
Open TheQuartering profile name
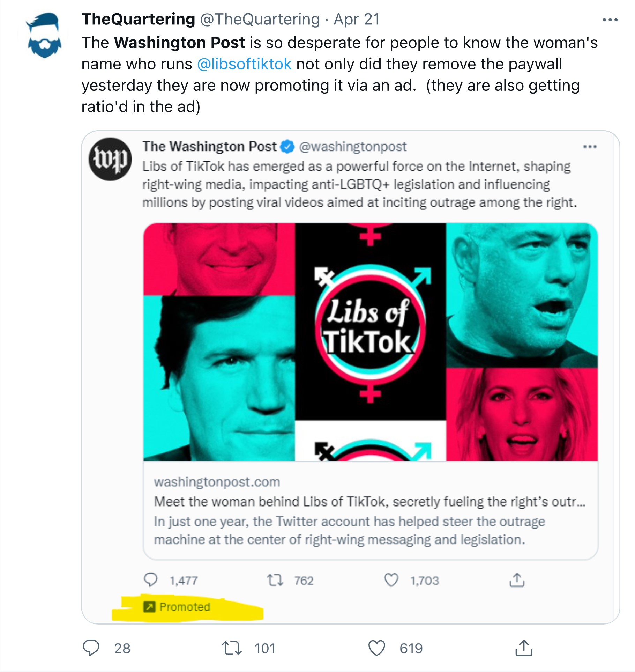tap(138, 19)
